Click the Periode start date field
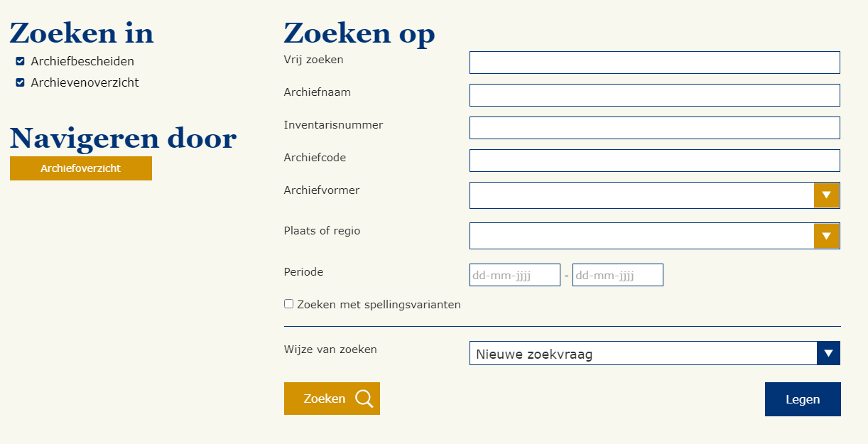This screenshot has width=868, height=444. pyautogui.click(x=515, y=275)
